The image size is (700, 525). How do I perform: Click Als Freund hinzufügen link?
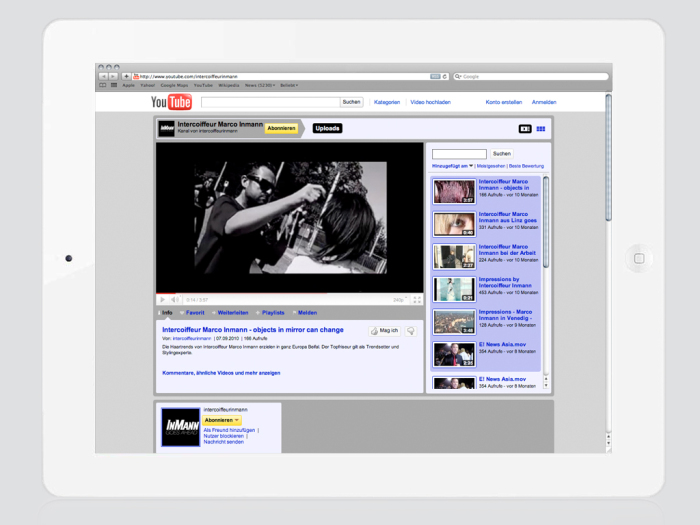[x=229, y=430]
